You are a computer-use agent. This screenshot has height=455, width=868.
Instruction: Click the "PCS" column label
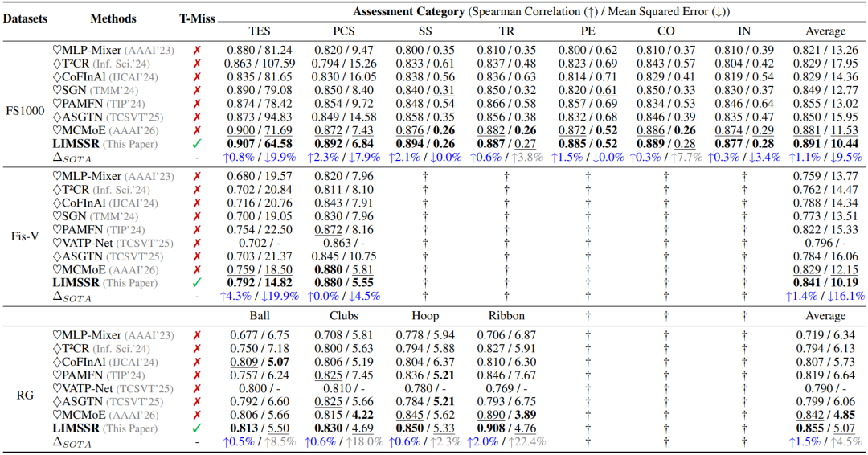pyautogui.click(x=344, y=31)
